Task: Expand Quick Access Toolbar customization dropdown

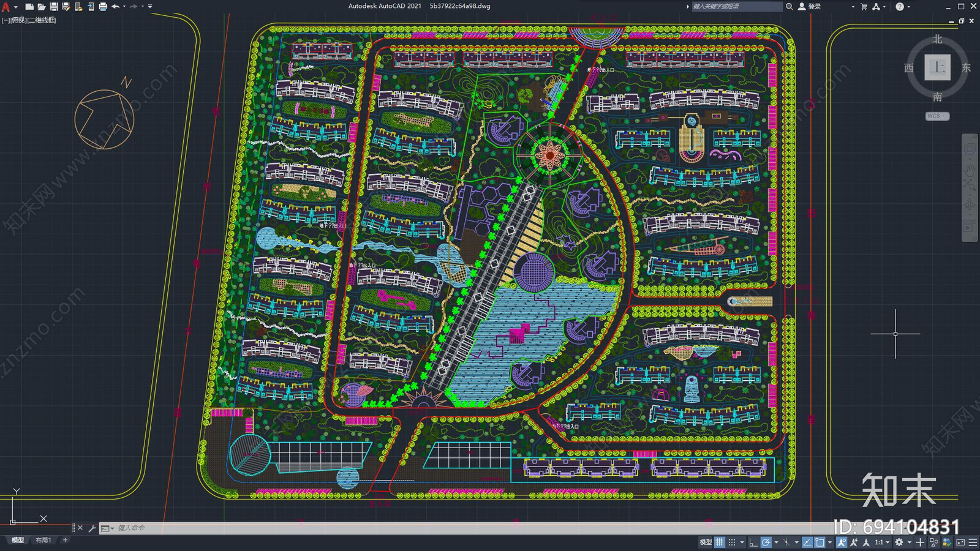Action: coord(150,7)
